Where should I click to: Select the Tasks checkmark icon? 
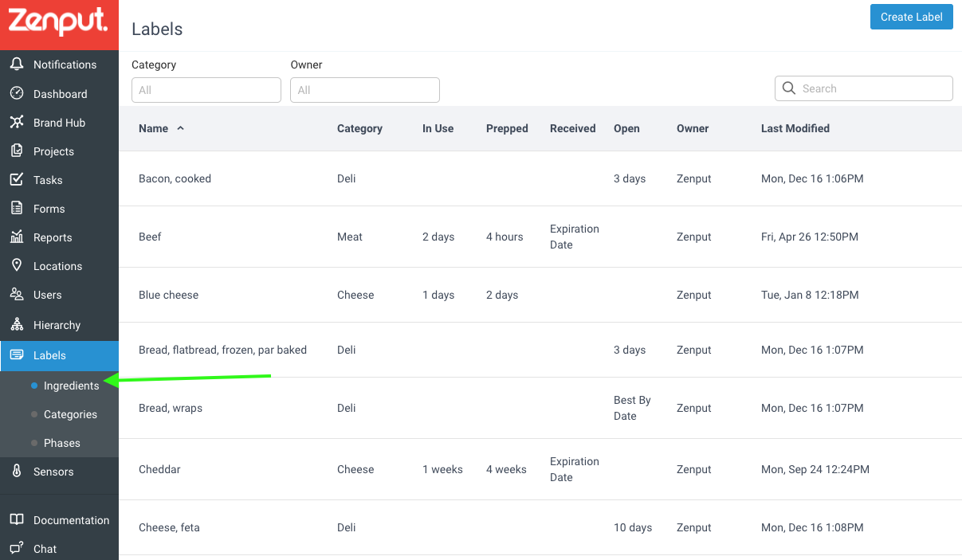17,179
